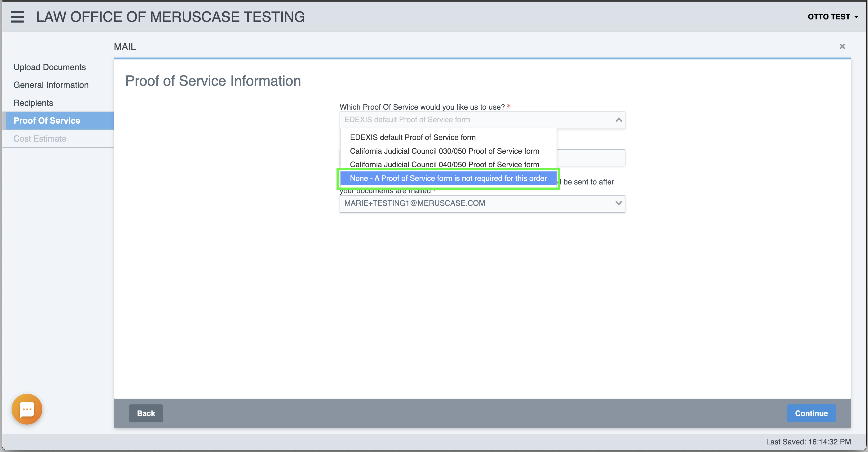Go to General Information step
This screenshot has height=452, width=868.
(x=58, y=85)
